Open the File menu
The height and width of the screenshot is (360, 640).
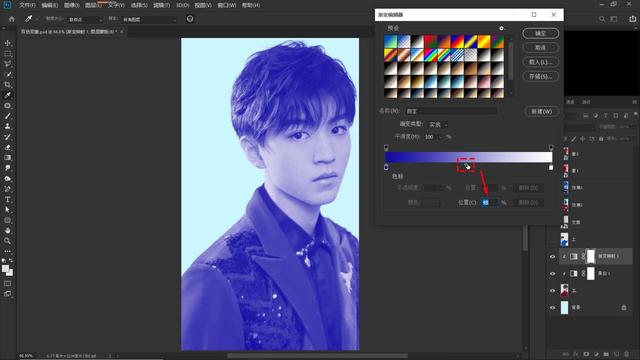click(27, 5)
